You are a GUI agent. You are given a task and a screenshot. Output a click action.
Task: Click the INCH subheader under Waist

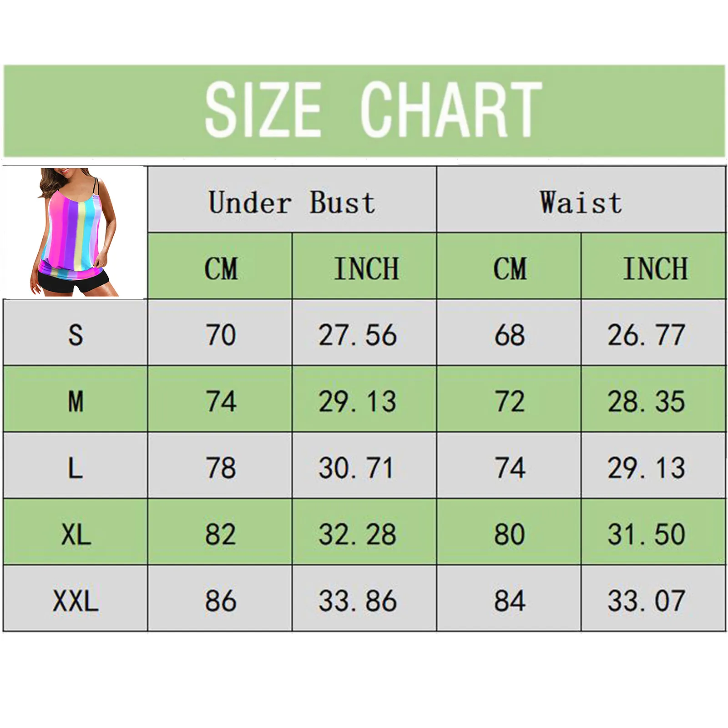pos(654,268)
